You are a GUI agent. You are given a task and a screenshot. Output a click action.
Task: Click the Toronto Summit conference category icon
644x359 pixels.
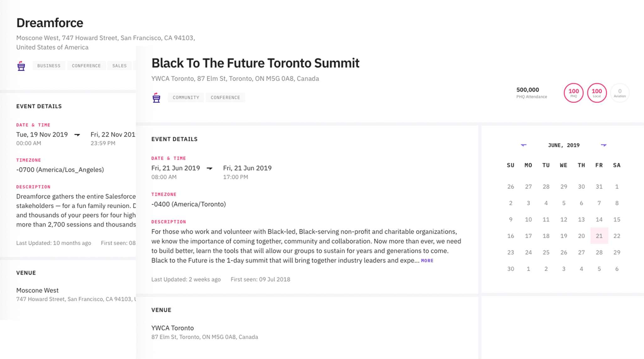click(156, 98)
